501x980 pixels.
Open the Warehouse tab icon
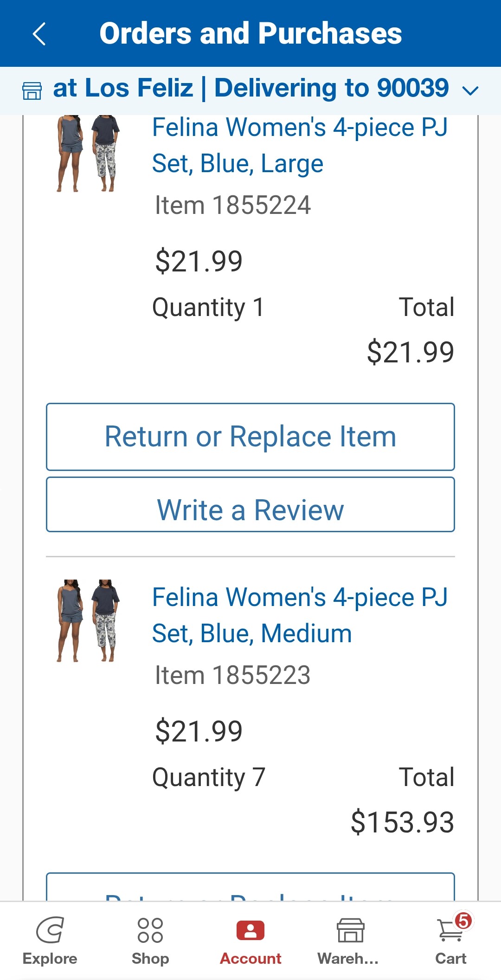point(350,930)
